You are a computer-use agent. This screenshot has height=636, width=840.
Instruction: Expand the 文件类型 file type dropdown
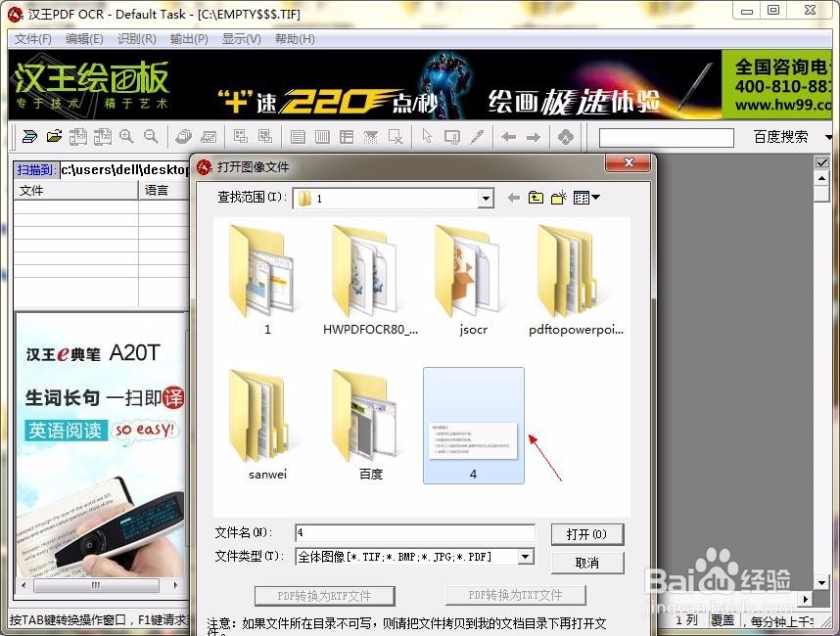coord(526,557)
